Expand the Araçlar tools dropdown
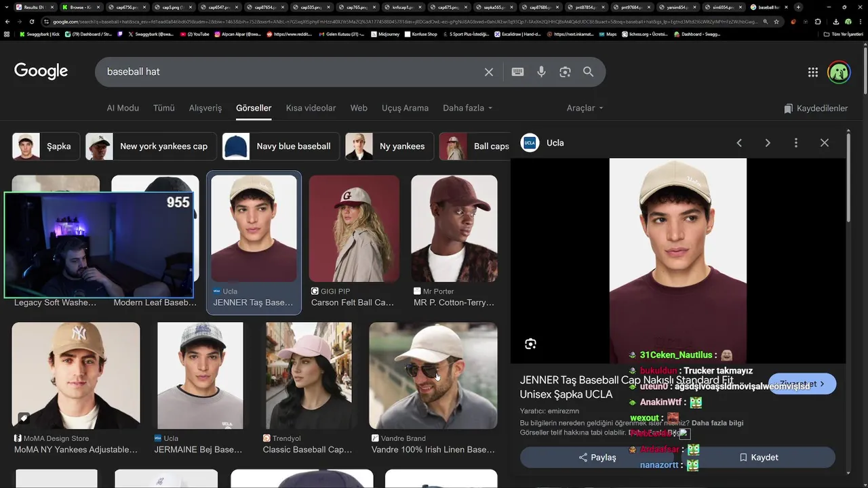 [x=585, y=108]
